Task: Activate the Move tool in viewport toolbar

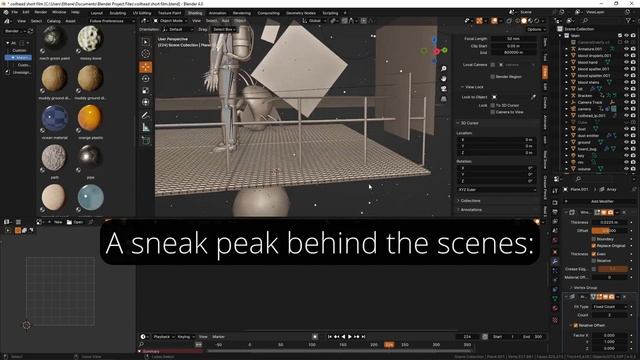Action: click(x=146, y=67)
